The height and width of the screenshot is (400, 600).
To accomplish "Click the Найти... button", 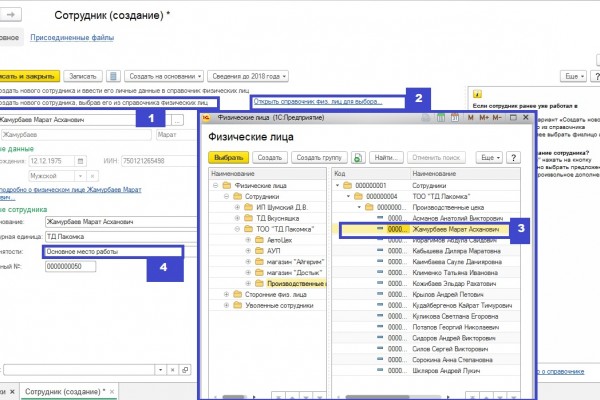I will click(386, 157).
